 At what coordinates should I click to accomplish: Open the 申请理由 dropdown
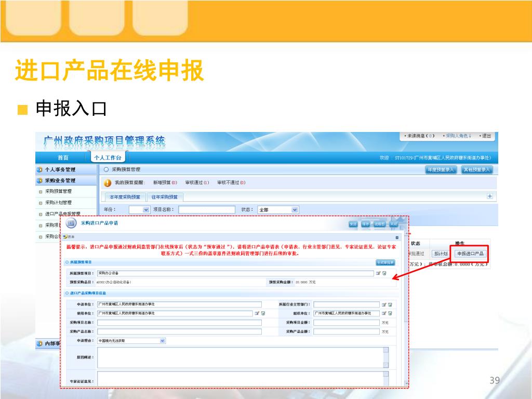tap(131, 341)
